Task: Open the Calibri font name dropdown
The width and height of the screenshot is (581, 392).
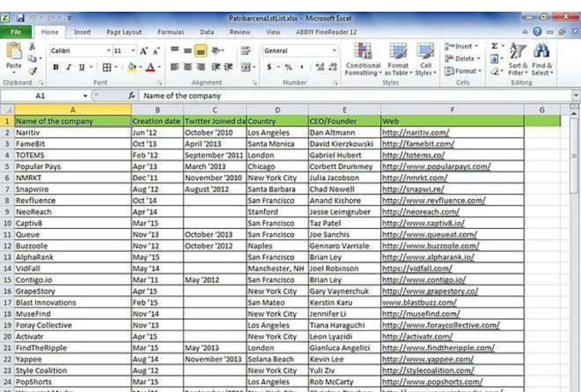Action: pos(109,50)
